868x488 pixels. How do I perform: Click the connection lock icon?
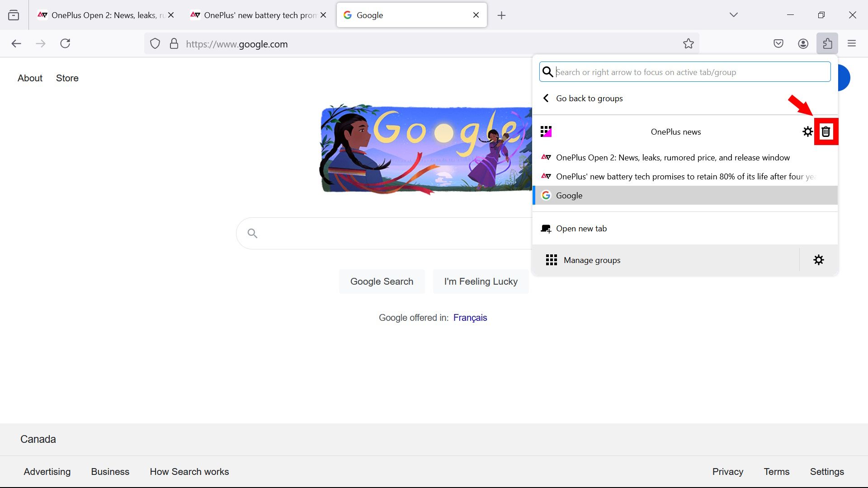coord(174,43)
